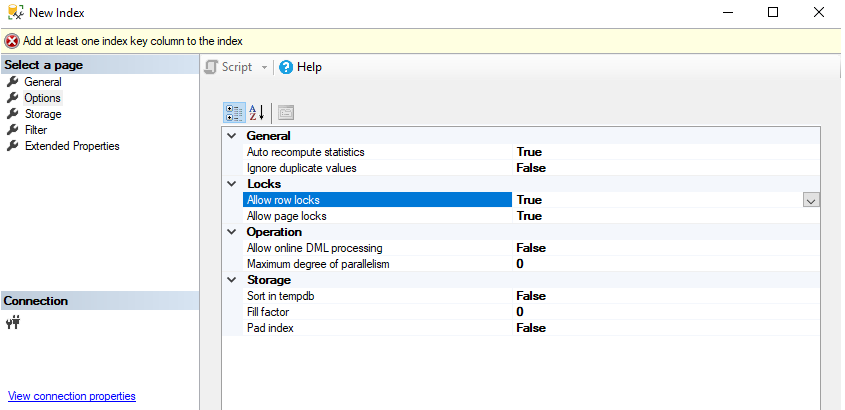Collapse the General property group
This screenshot has height=410, width=845.
pos(232,136)
